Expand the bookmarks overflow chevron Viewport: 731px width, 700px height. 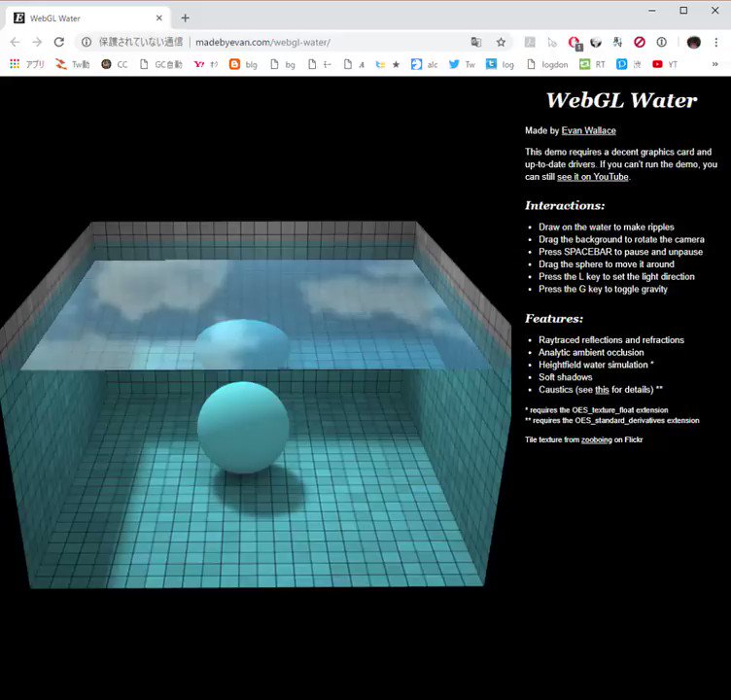(x=715, y=64)
